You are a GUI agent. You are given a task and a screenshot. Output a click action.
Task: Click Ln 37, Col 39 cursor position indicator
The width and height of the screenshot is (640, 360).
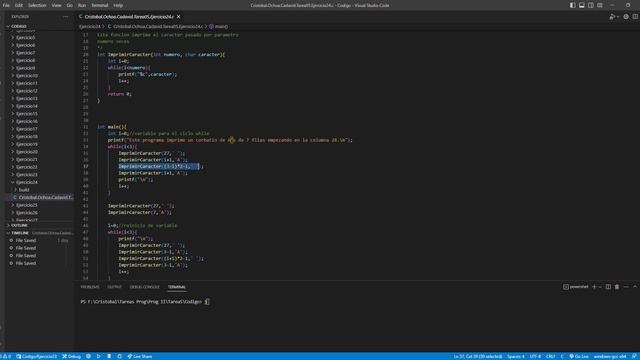pyautogui.click(x=478, y=356)
